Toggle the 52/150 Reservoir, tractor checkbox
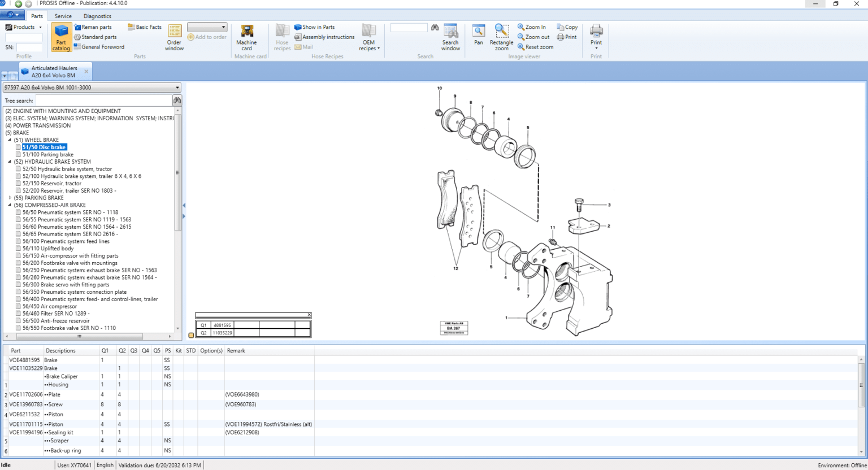This screenshot has height=470, width=868. click(x=18, y=183)
